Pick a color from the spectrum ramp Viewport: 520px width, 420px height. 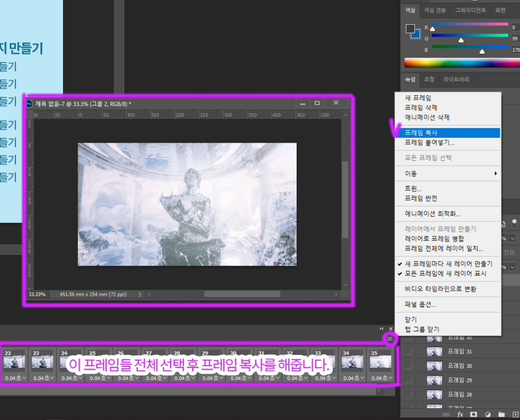click(462, 62)
